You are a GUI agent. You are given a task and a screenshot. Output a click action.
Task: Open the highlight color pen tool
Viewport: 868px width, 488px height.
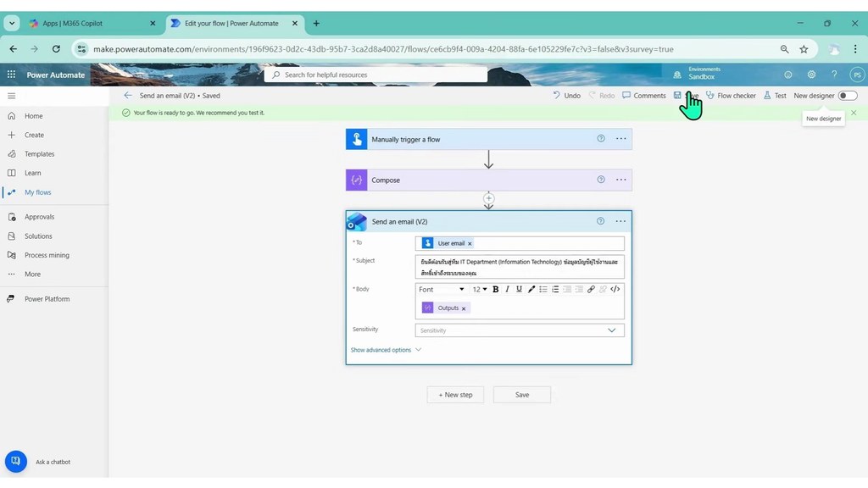pos(531,290)
